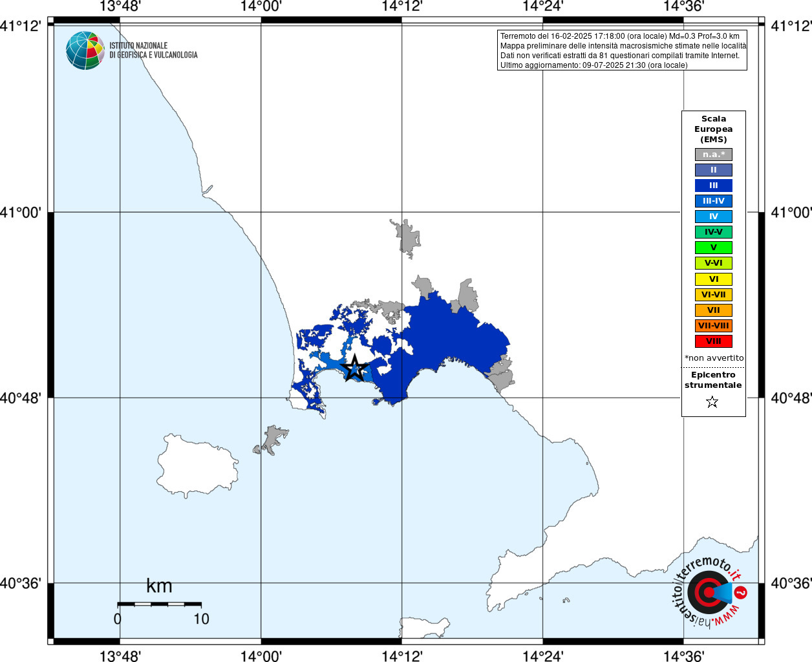Viewport: 812px width, 662px height.
Task: Click the scale bar '10' label
Action: tap(201, 619)
